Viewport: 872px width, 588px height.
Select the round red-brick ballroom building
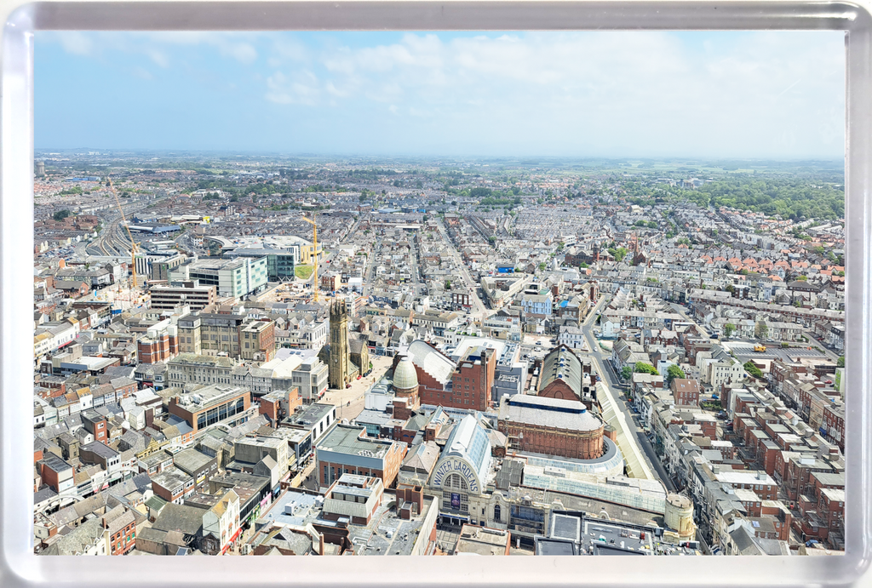pyautogui.click(x=551, y=425)
